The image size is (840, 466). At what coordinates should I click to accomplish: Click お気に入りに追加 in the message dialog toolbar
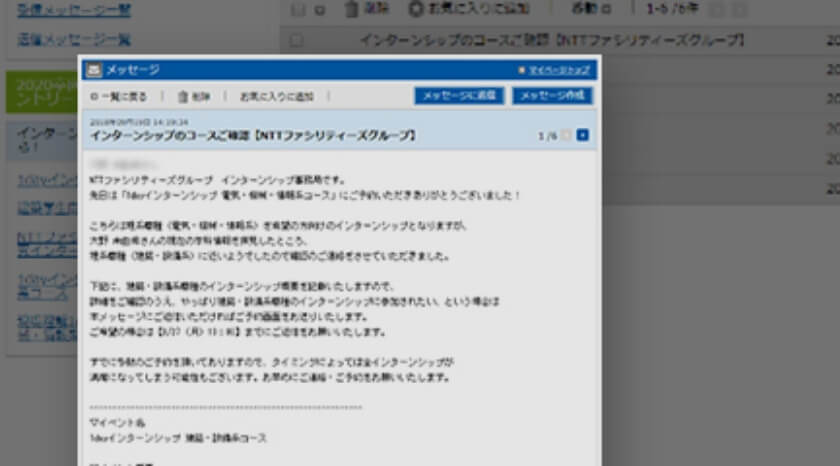[x=276, y=96]
